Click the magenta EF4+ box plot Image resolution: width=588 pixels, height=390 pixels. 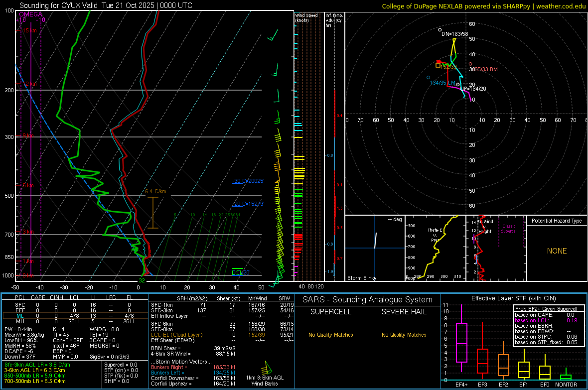(461, 342)
